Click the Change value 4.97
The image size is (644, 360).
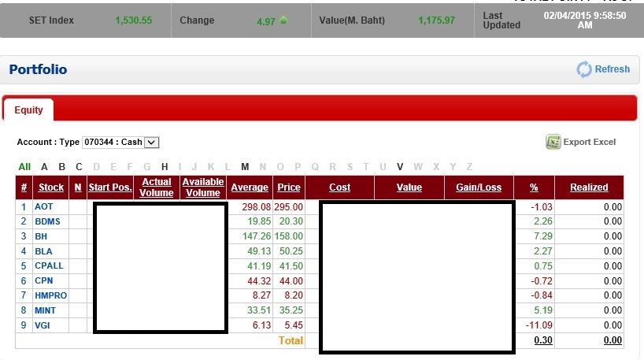point(266,21)
